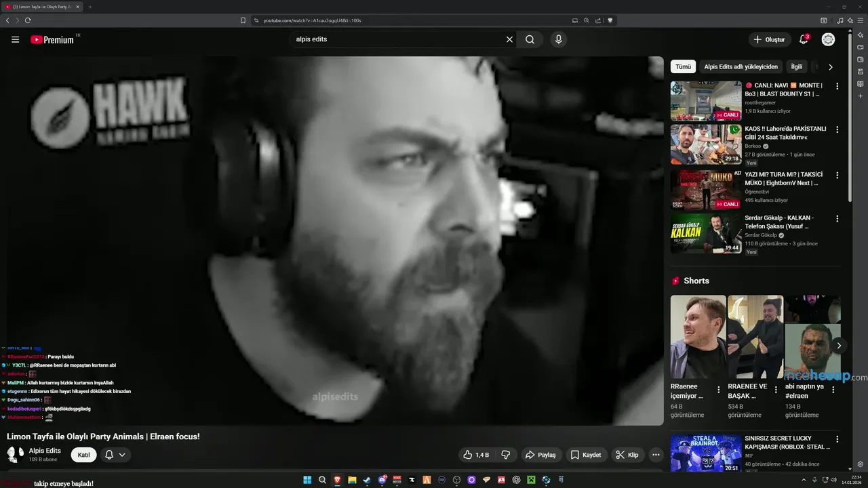
Task: Open Discord from taskbar
Action: [382, 480]
